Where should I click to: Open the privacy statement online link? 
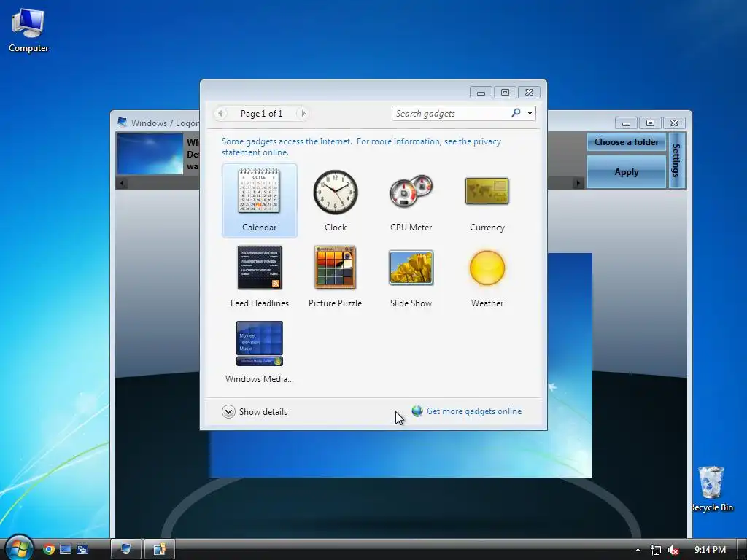tap(361, 147)
